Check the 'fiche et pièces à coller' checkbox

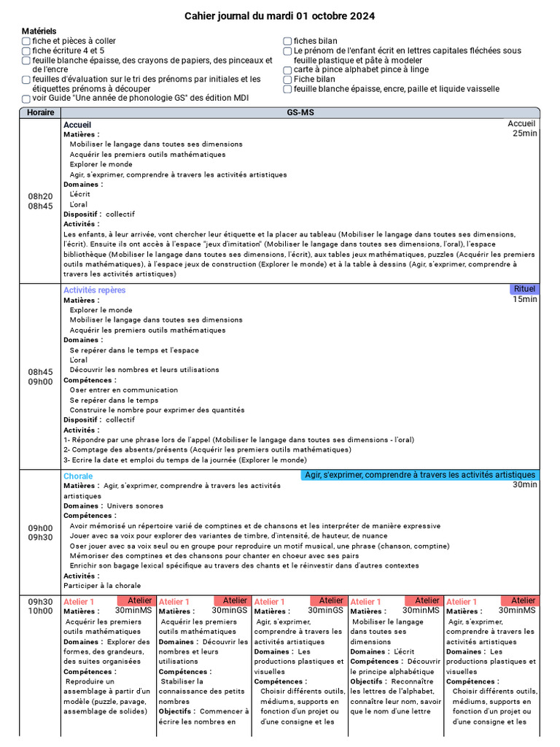coord(26,42)
